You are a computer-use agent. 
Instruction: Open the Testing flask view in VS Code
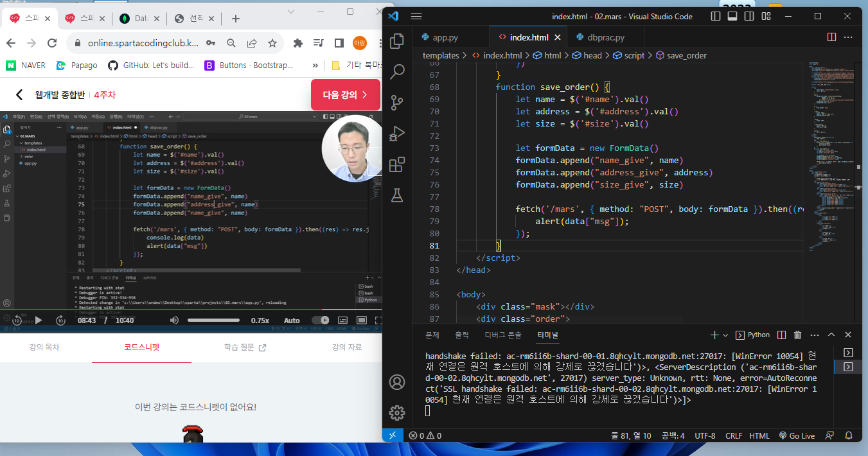(397, 195)
